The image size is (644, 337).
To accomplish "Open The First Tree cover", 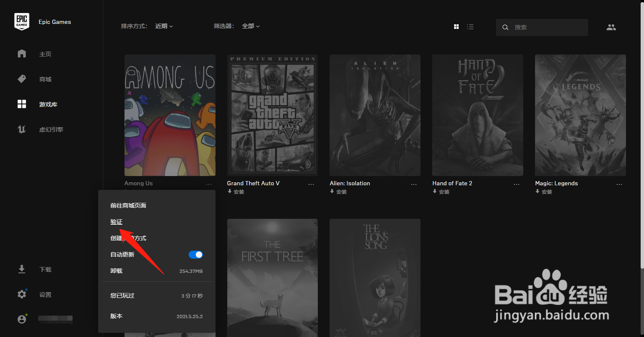I will pos(273,278).
